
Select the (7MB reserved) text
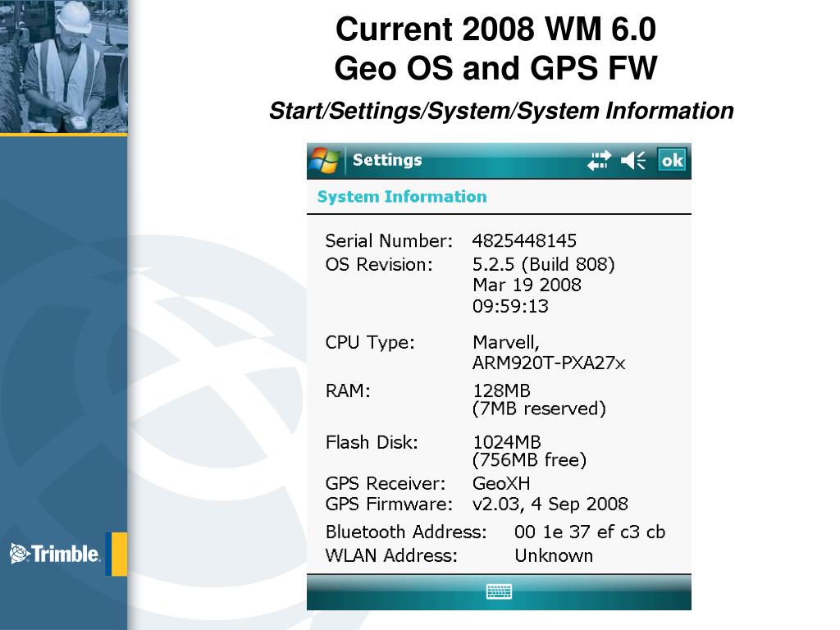tap(539, 409)
